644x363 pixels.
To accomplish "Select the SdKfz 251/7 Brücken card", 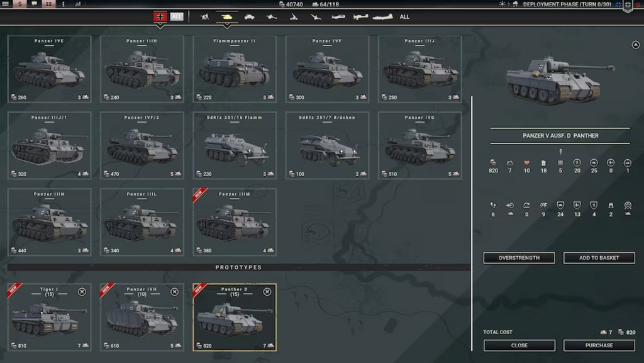I will (327, 145).
